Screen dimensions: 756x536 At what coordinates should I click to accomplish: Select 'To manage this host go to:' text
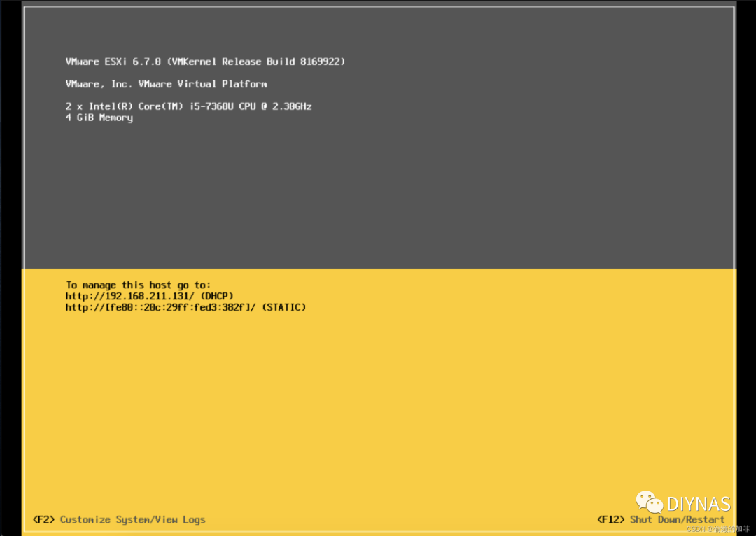coord(139,285)
